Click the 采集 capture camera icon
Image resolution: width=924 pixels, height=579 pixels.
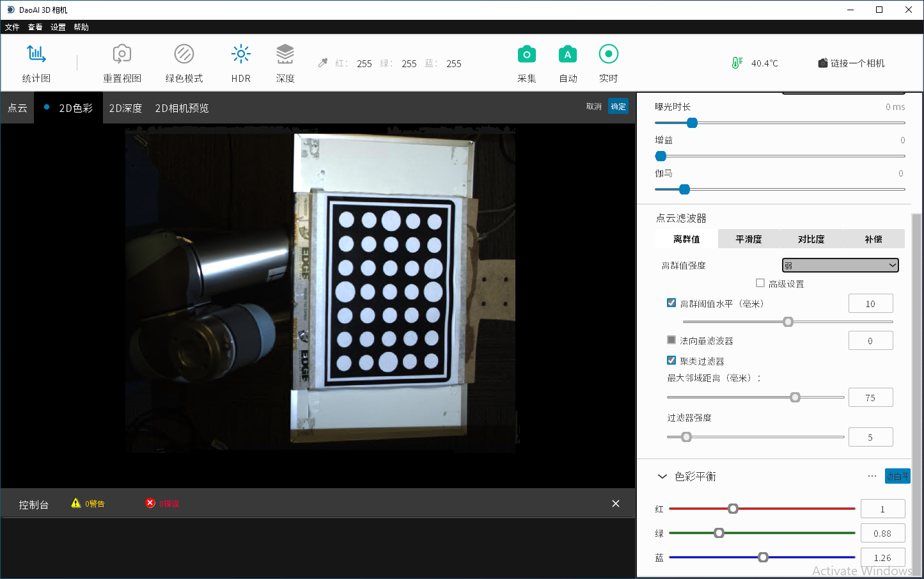point(527,54)
